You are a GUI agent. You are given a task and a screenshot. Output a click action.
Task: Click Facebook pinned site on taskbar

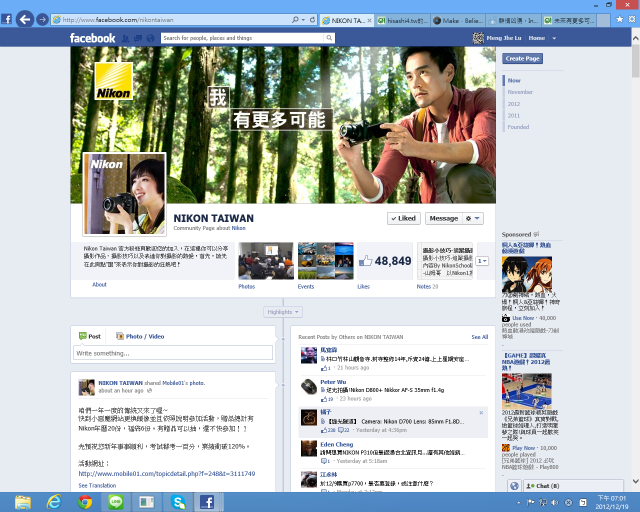(x=207, y=502)
